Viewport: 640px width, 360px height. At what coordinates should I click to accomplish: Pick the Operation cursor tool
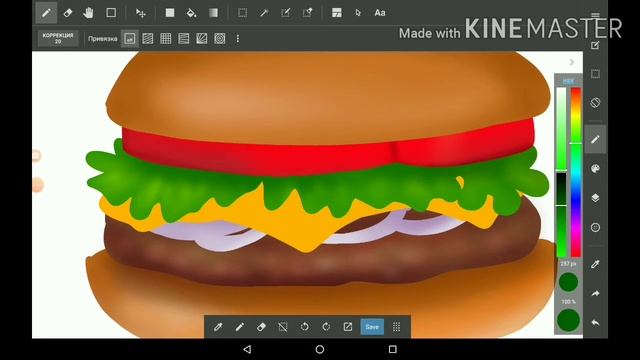pos(358,13)
